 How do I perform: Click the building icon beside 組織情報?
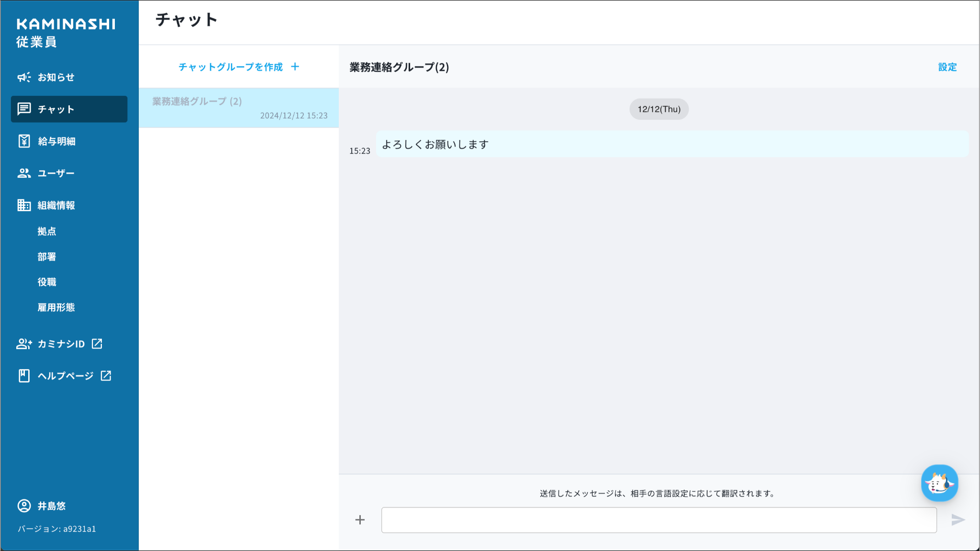point(24,205)
